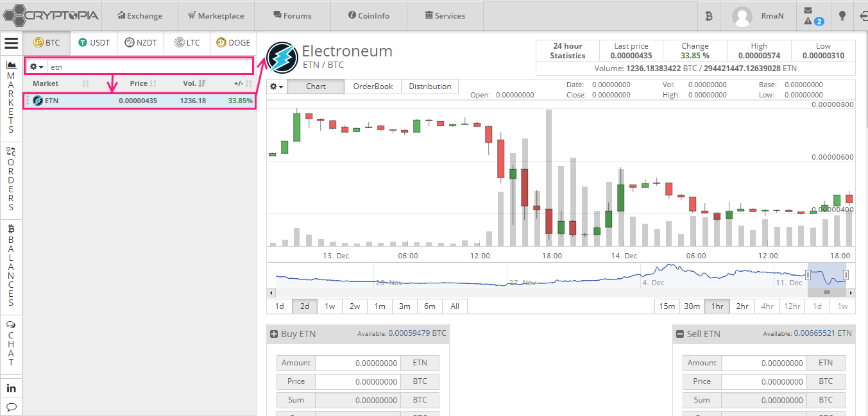Screen dimensions: 868x416
Task: Sort market list by Market name
Action: pos(61,83)
